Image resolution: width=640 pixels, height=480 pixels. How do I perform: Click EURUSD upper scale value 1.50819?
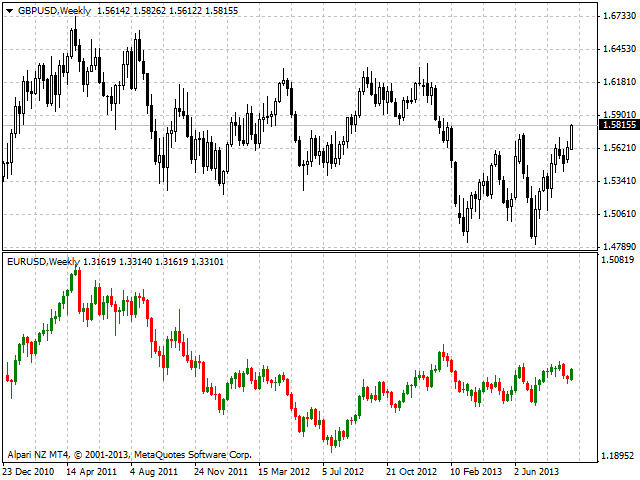[618, 260]
